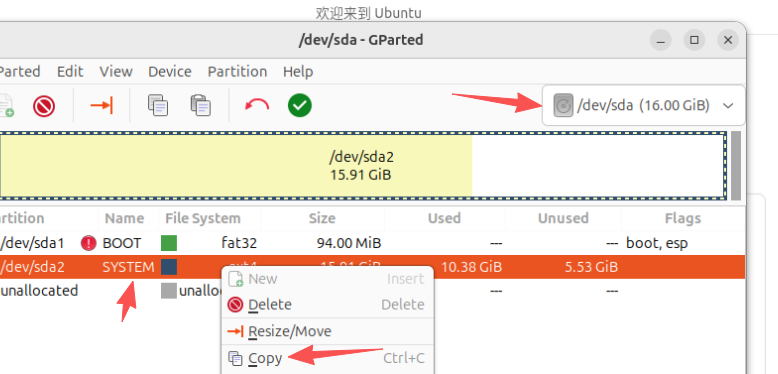Click the green fat32 color swatch
Screen dimensions: 778x374
tap(169, 243)
